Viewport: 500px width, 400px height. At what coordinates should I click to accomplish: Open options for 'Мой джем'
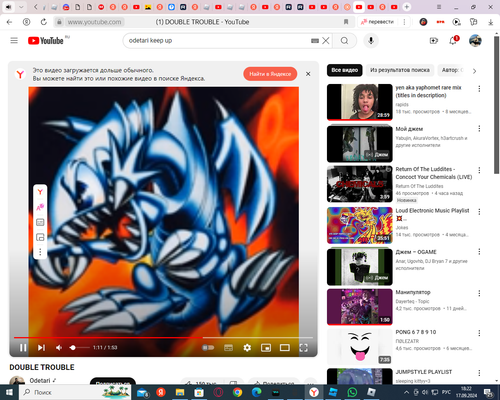click(x=479, y=129)
